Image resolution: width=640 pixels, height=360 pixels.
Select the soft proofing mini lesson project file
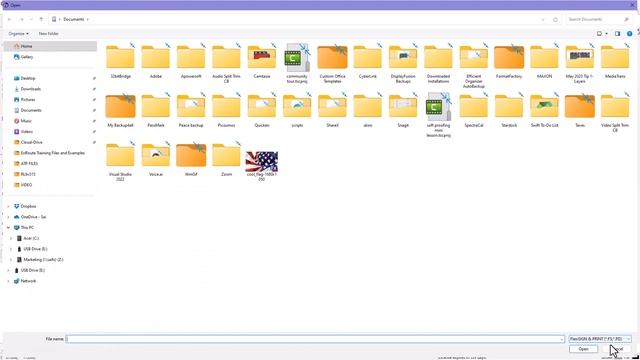coord(438,114)
